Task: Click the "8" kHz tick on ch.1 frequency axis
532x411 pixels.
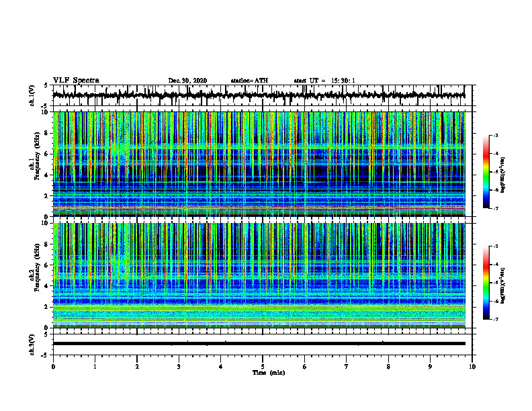Action: [x=47, y=133]
